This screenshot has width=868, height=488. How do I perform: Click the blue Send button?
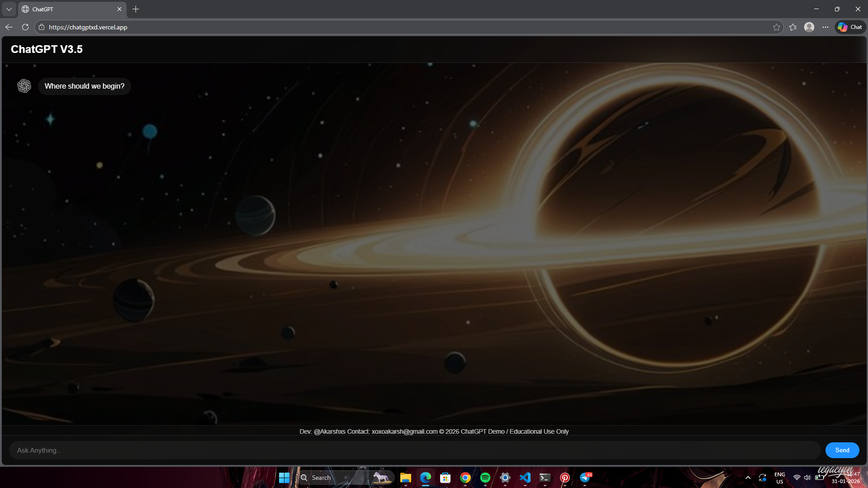pyautogui.click(x=842, y=450)
